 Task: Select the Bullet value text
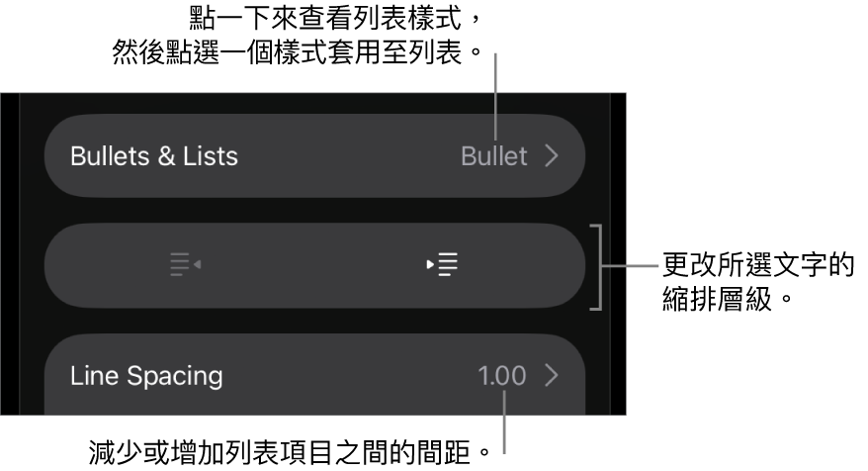click(494, 156)
